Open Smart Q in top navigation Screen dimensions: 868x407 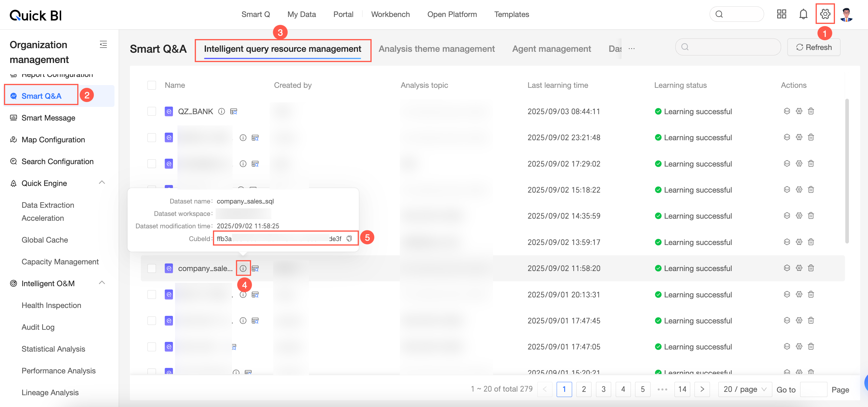pyautogui.click(x=255, y=14)
